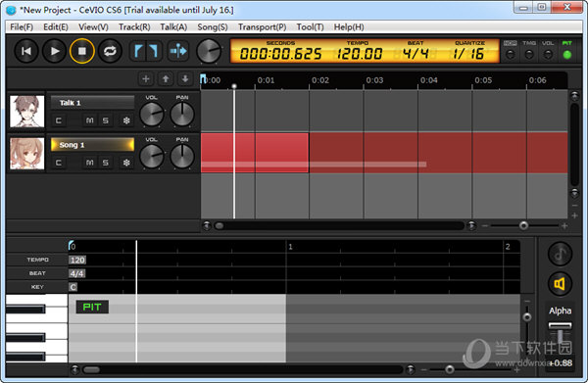Viewport: 588px width, 383px height.
Task: Click the piano roll vertical zoom slider
Action: [527, 317]
